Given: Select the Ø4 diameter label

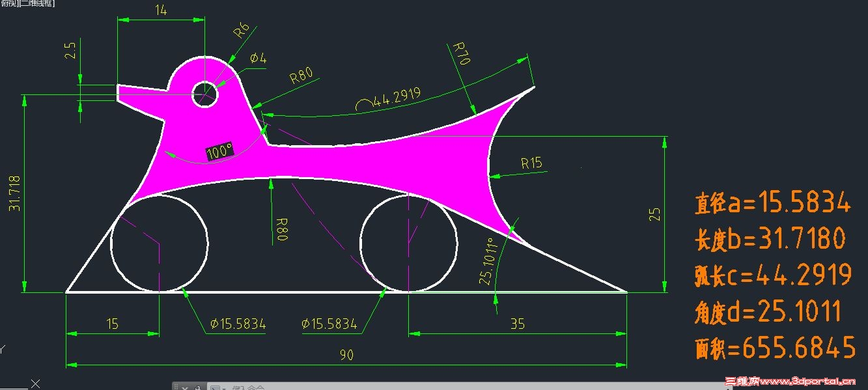Looking at the screenshot, I should 258,59.
